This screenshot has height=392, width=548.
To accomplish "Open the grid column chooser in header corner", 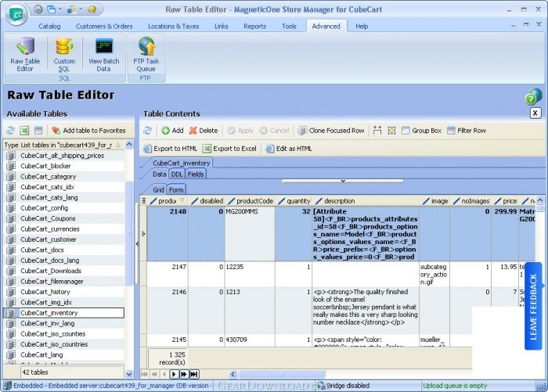I will point(143,201).
